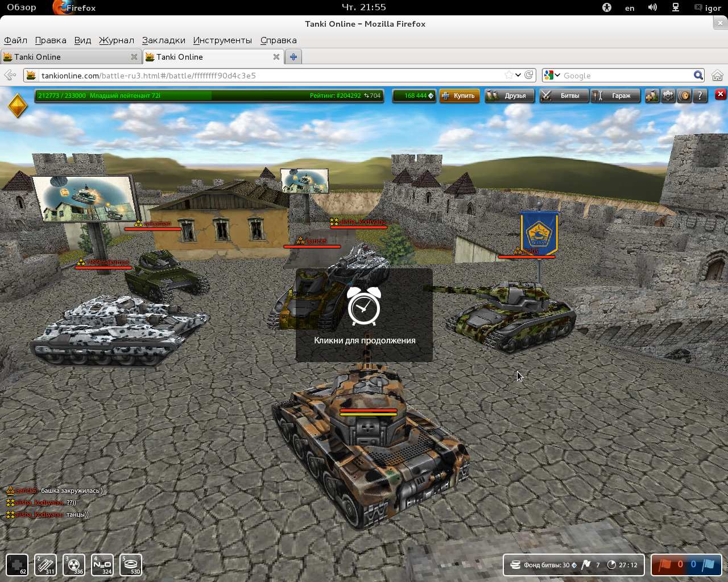Image resolution: width=728 pixels, height=582 pixels.
Task: Click the add friend icon
Action: coord(652,96)
